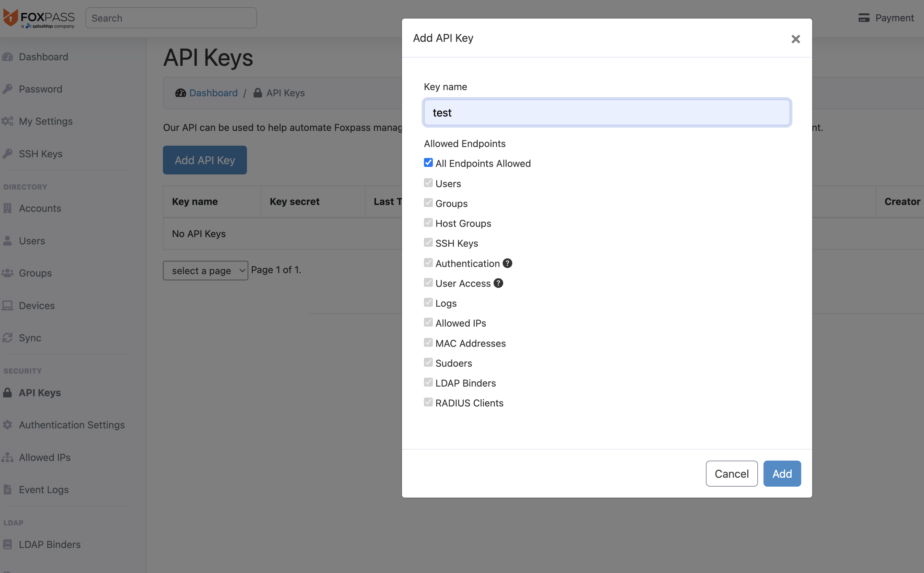This screenshot has width=924, height=573.
Task: Toggle the Users endpoint checkbox
Action: (x=428, y=182)
